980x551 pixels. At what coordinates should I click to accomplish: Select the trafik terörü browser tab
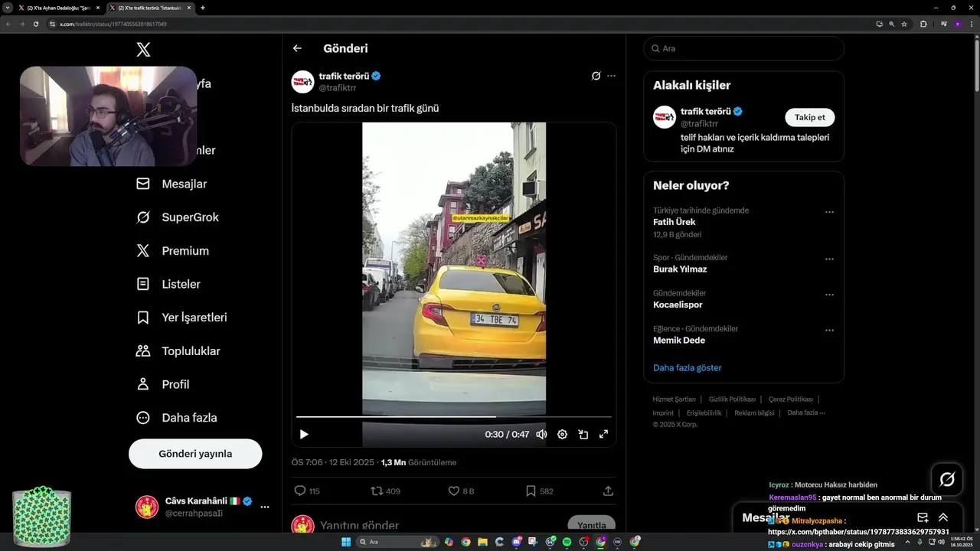coord(150,8)
